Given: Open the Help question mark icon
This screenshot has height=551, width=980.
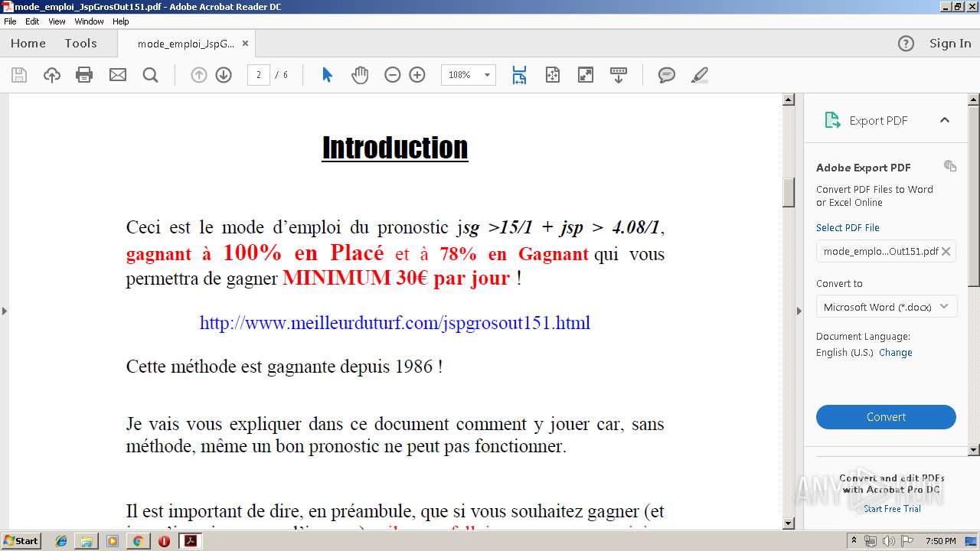Looking at the screenshot, I should point(906,44).
